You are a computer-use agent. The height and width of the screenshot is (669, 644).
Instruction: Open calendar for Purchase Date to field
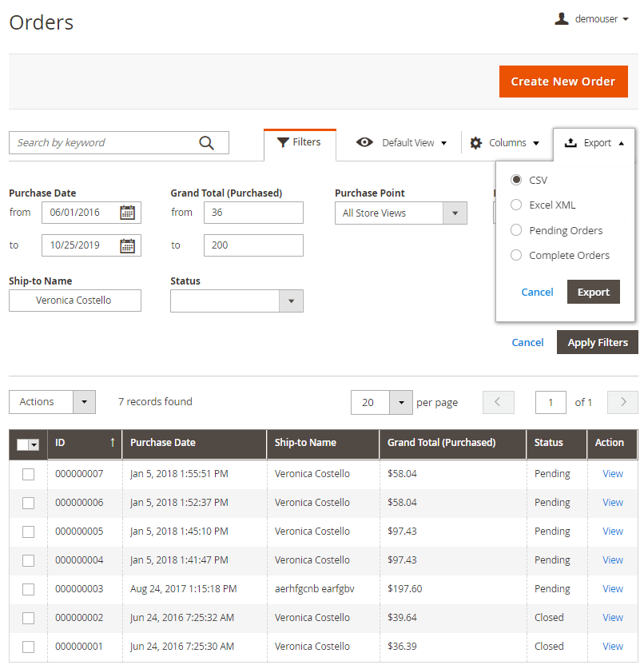(127, 245)
